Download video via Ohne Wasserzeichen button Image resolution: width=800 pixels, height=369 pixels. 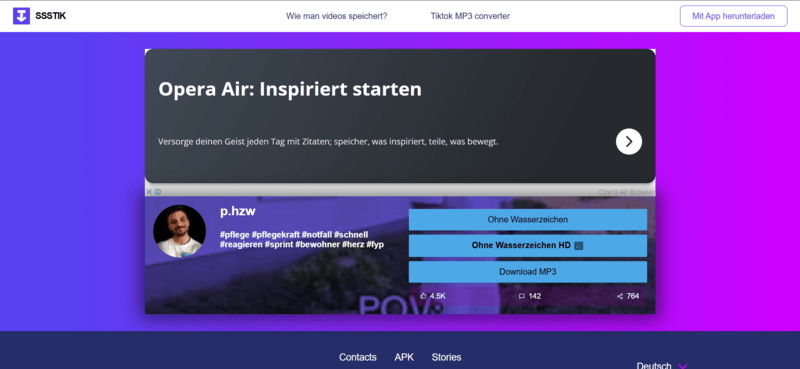(x=528, y=219)
